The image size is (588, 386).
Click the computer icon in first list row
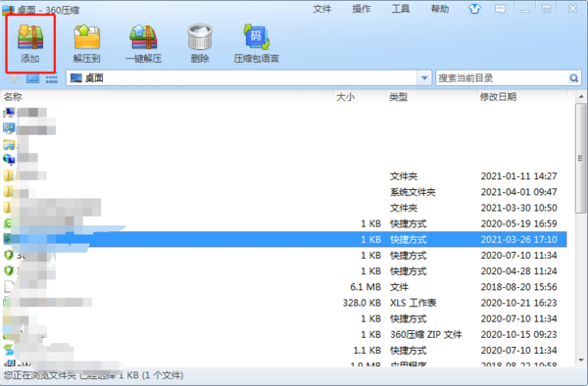click(x=9, y=112)
